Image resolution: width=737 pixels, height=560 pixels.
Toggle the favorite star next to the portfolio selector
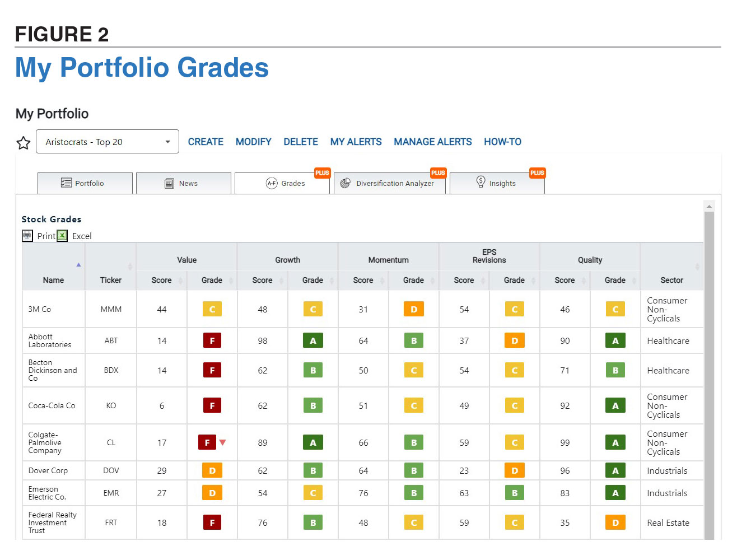(x=23, y=142)
